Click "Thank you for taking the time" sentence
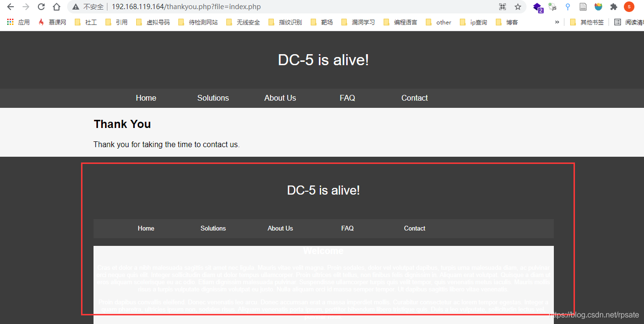This screenshot has width=644, height=324. pos(166,144)
